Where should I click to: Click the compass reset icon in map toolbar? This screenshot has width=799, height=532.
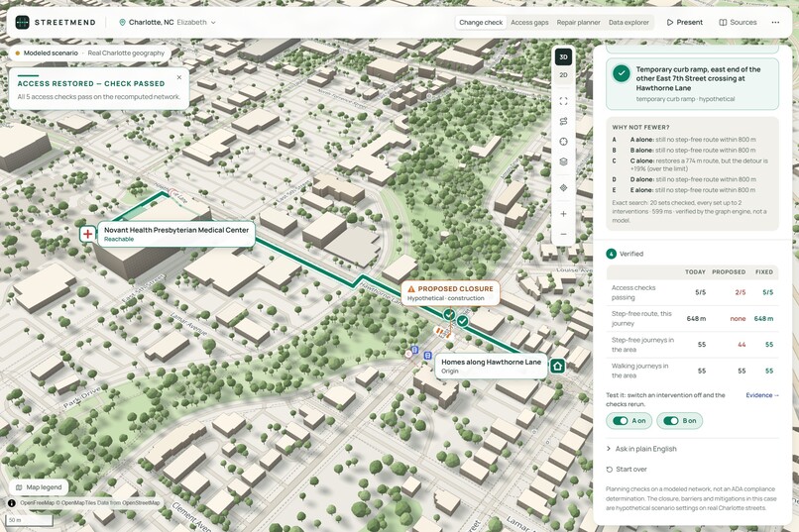[563, 142]
